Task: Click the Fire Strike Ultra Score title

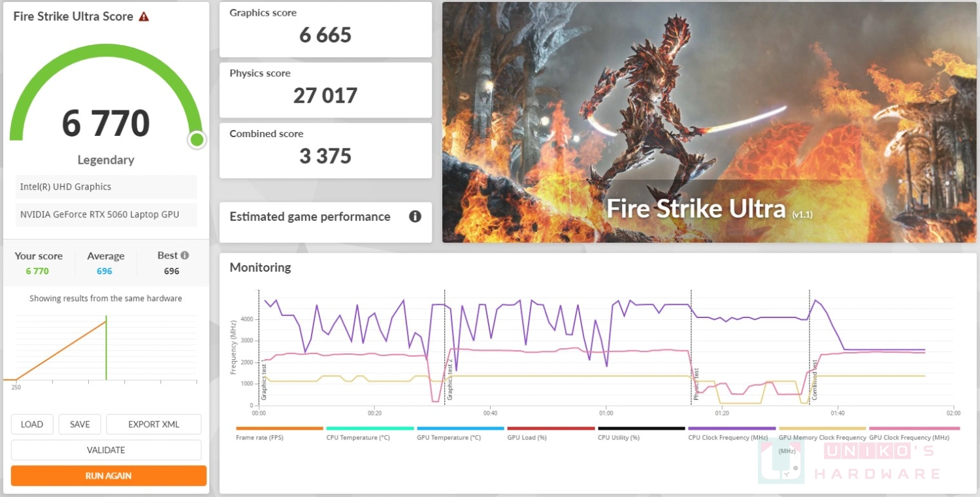Action: 73,16
